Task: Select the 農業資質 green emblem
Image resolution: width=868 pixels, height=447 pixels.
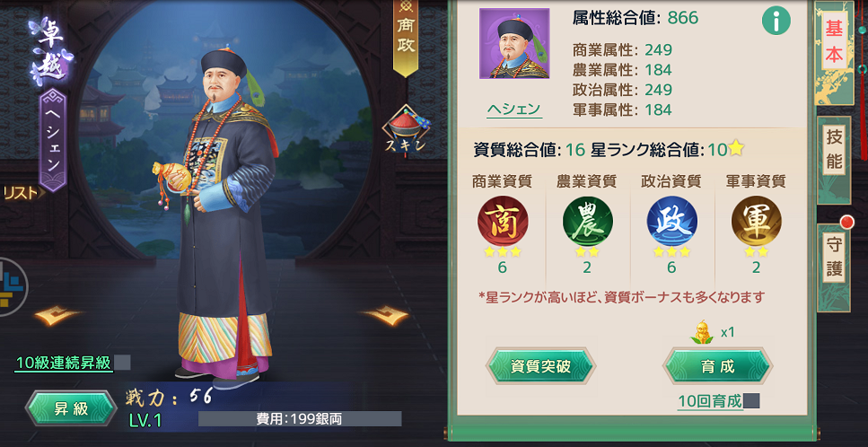Action: point(587,221)
